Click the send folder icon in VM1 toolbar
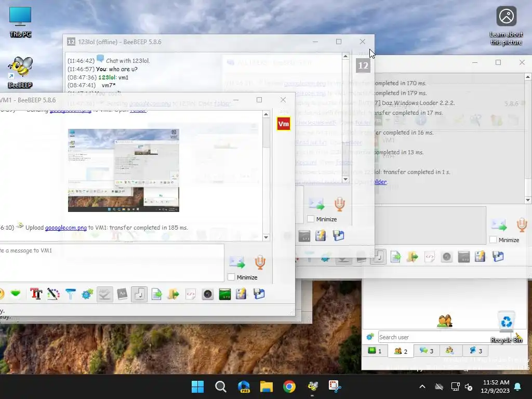Image resolution: width=532 pixels, height=399 pixels. pyautogui.click(x=174, y=294)
